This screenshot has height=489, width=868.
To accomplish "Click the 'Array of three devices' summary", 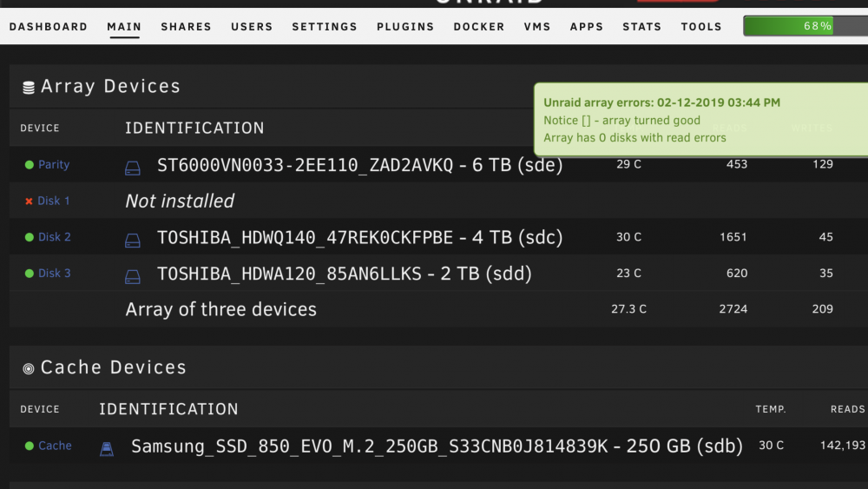I will coord(220,309).
